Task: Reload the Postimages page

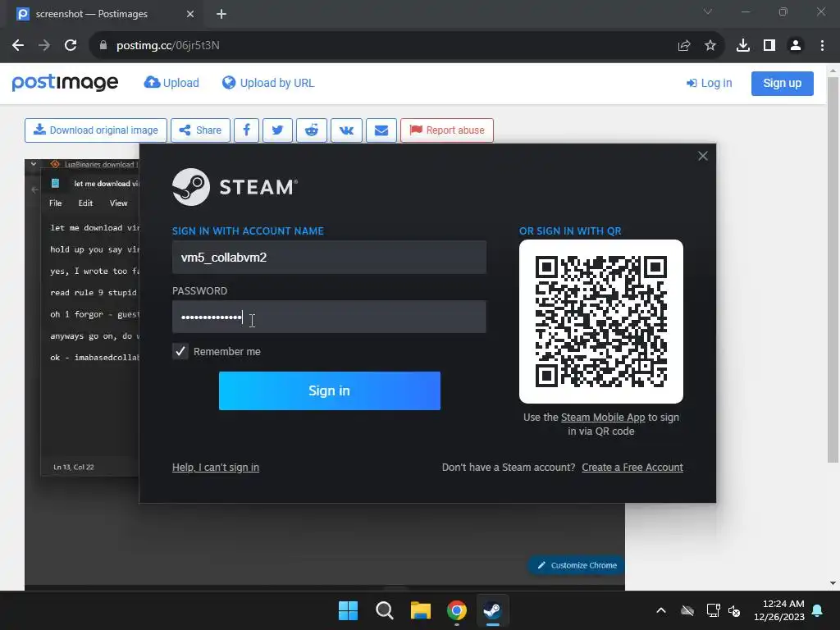Action: click(71, 46)
